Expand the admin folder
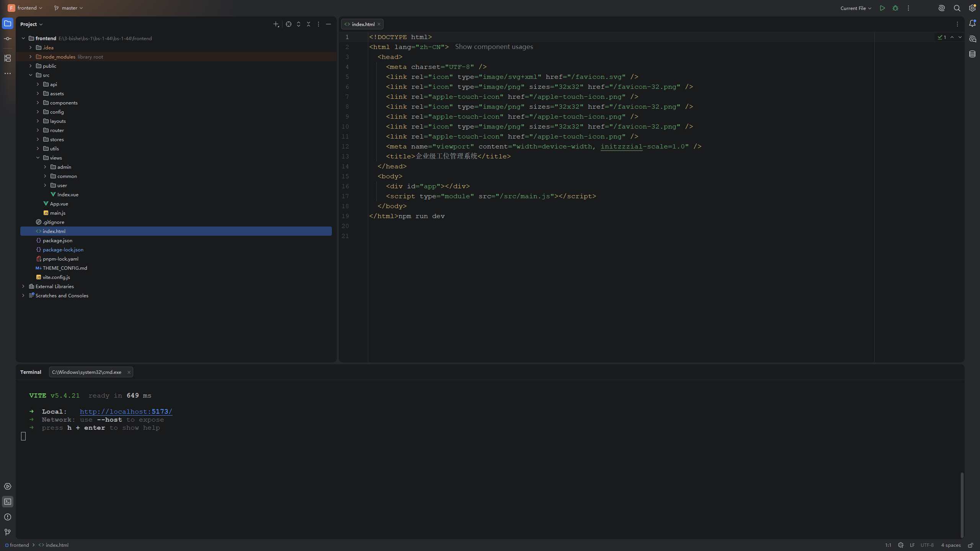 click(x=45, y=167)
